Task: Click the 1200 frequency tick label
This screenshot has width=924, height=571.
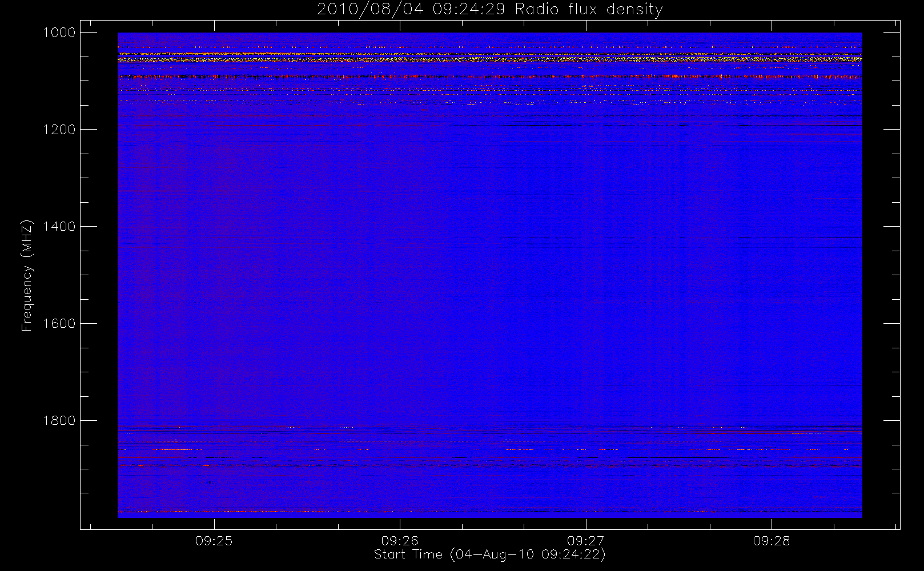Action: click(59, 130)
